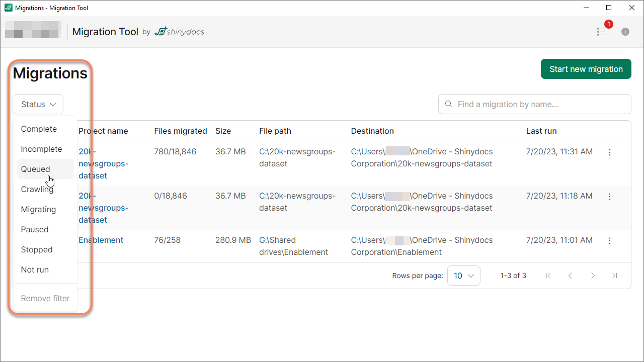Open the three-dot menu for Enablement migration

[610, 241]
